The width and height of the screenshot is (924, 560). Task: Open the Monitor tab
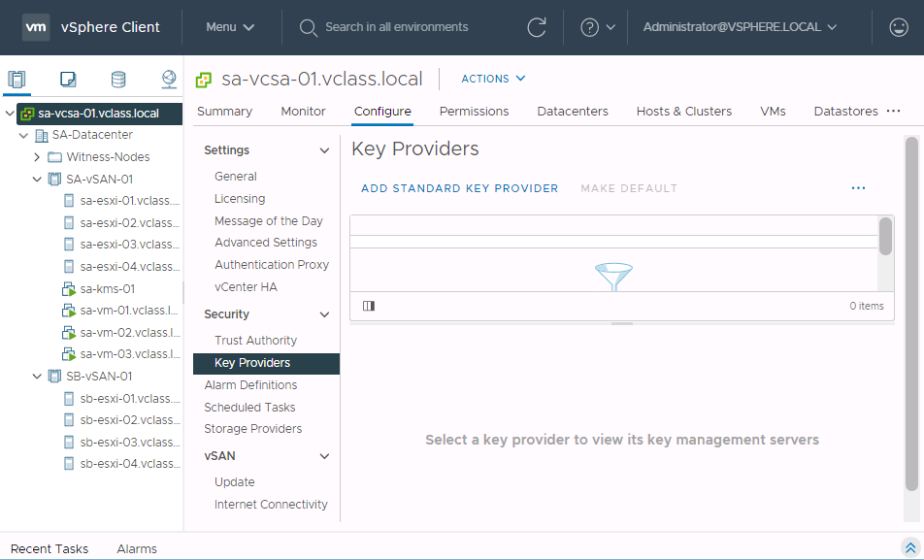303,112
